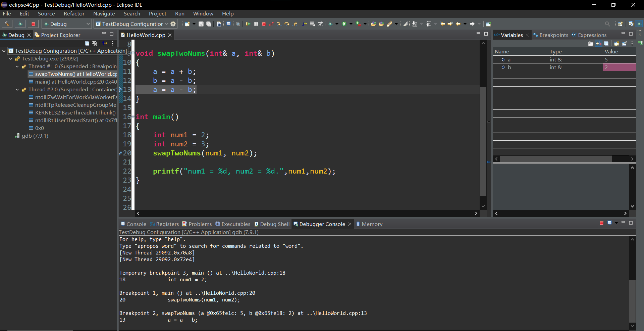Suspend the running thread
The width and height of the screenshot is (644, 331).
click(256, 24)
